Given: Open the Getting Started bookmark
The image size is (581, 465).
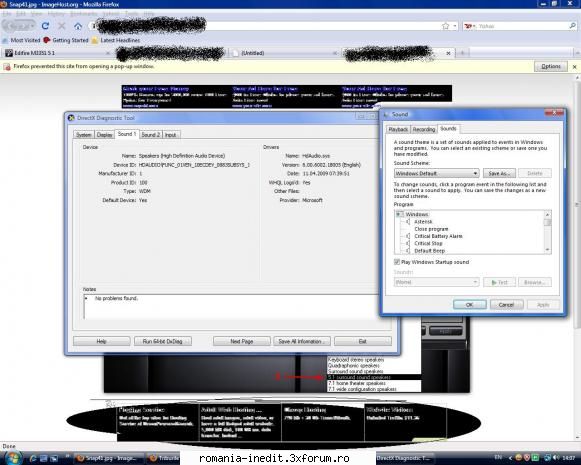Looking at the screenshot, I should pyautogui.click(x=66, y=40).
